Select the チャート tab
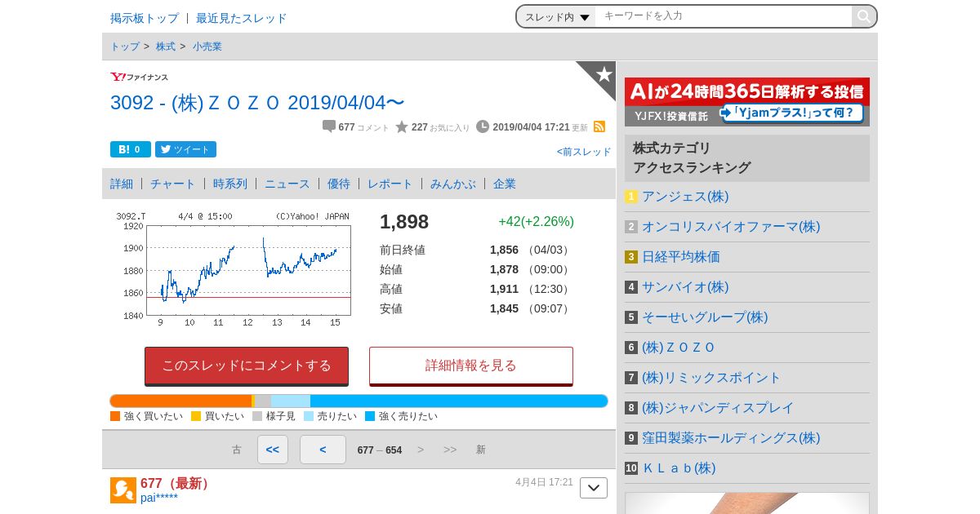980x514 pixels. coord(173,184)
